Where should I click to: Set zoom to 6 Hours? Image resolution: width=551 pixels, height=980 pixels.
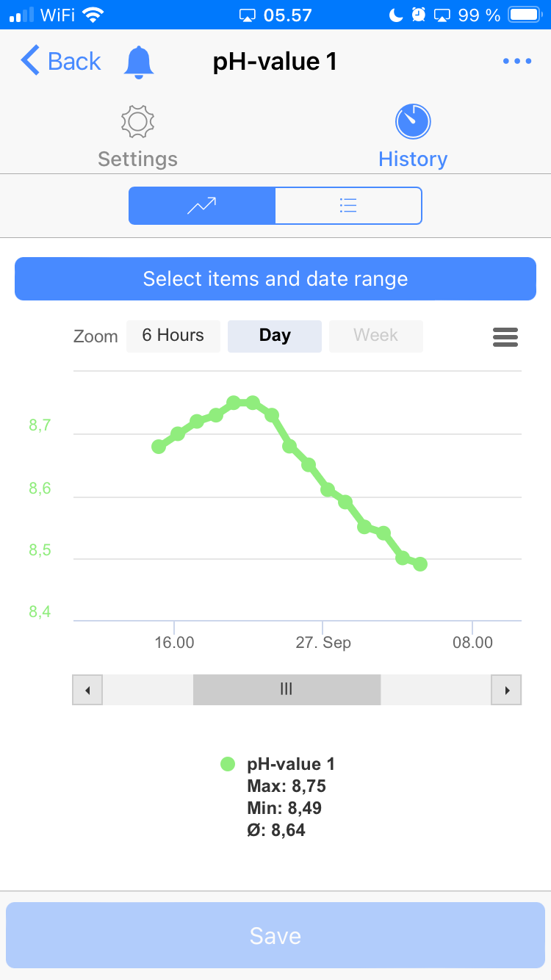(x=173, y=336)
